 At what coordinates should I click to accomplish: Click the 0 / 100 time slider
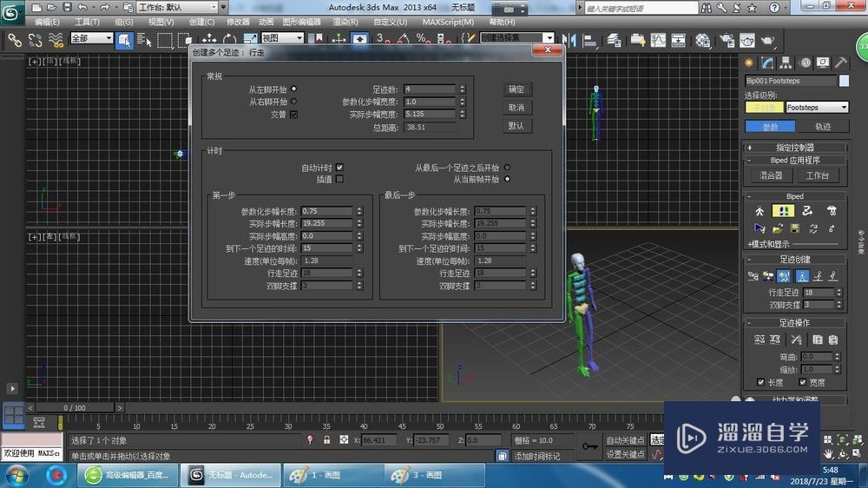click(x=75, y=408)
